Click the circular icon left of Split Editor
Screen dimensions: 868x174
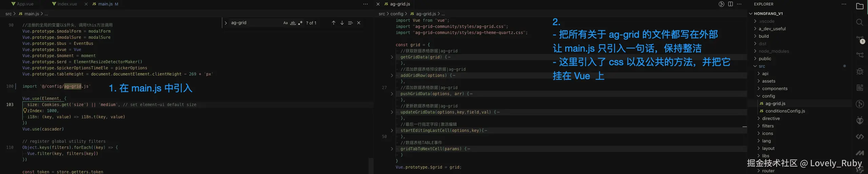(721, 4)
